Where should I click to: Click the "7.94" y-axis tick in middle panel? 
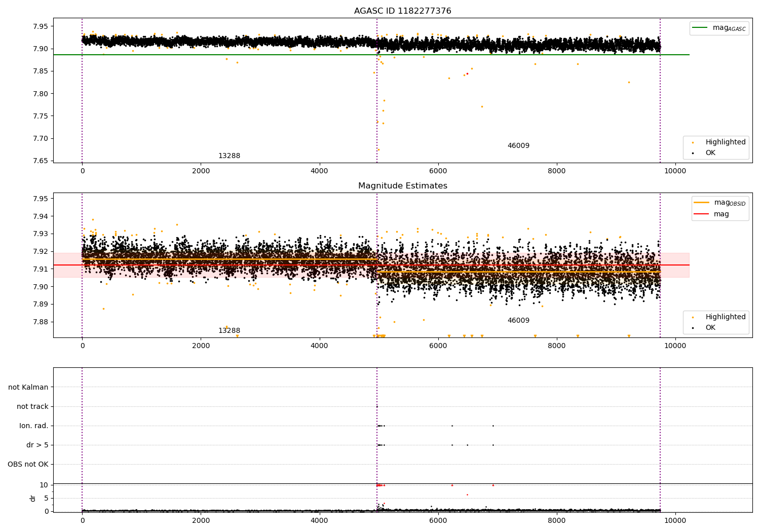coord(40,216)
